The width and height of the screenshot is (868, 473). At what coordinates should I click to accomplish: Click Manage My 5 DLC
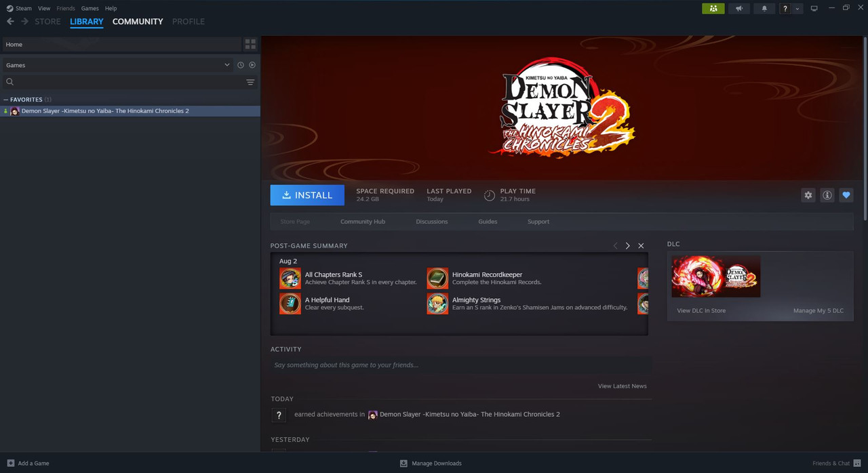818,311
